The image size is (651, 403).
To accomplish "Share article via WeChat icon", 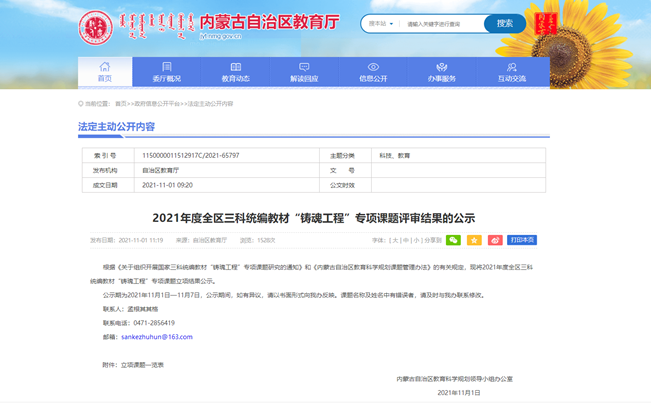I will point(453,240).
